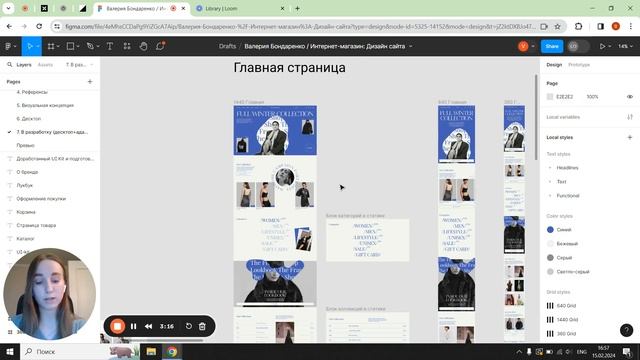Select the Frame tool

coord(51,47)
